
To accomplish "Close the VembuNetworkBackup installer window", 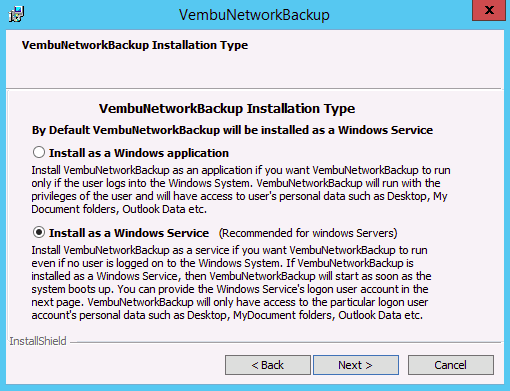I will tap(489, 10).
